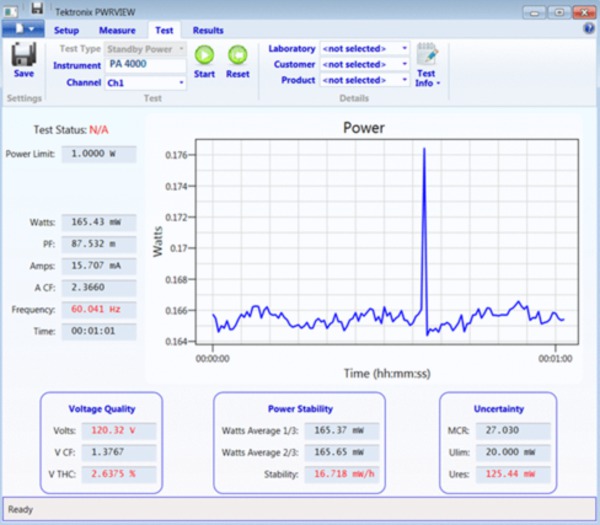Viewport: 600px width, 525px height.
Task: Click the Volts 120.32 V value
Action: [119, 430]
